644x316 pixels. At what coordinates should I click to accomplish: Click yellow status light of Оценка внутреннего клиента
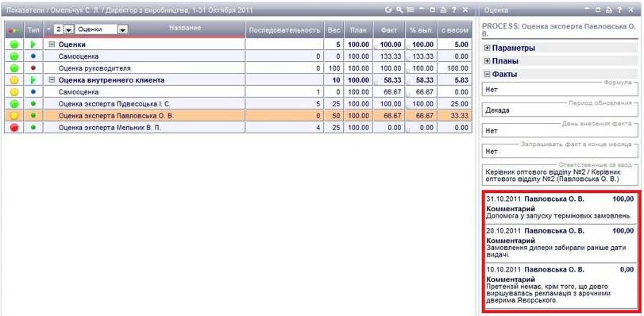coord(14,80)
